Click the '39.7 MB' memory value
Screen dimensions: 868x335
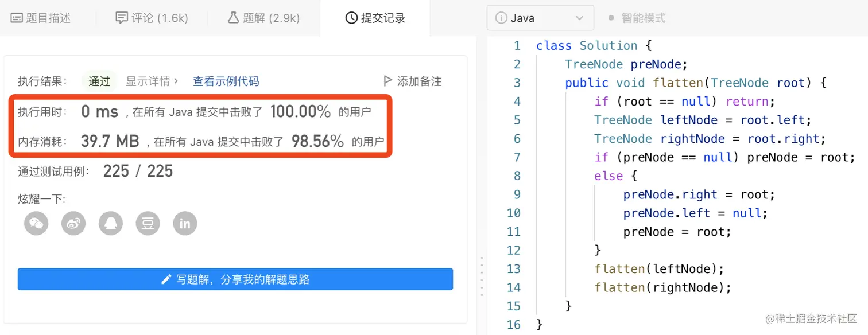[110, 141]
